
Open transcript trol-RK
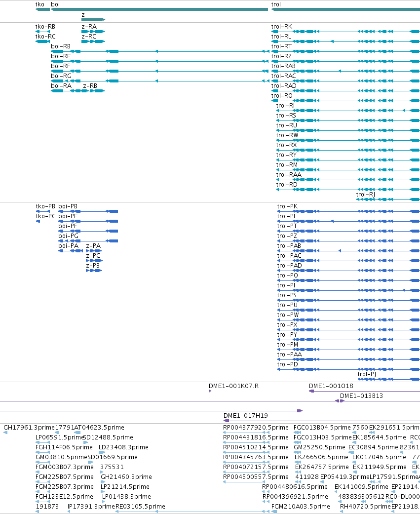[282, 27]
